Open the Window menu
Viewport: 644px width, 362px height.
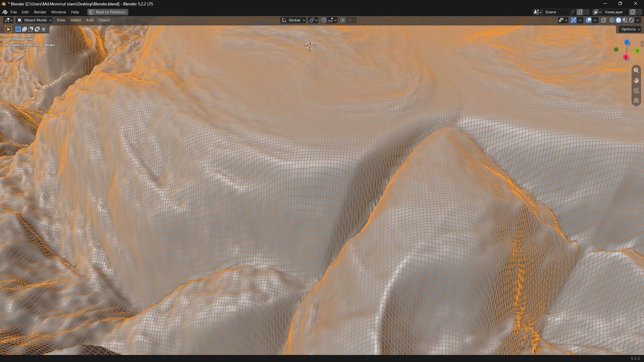click(58, 12)
